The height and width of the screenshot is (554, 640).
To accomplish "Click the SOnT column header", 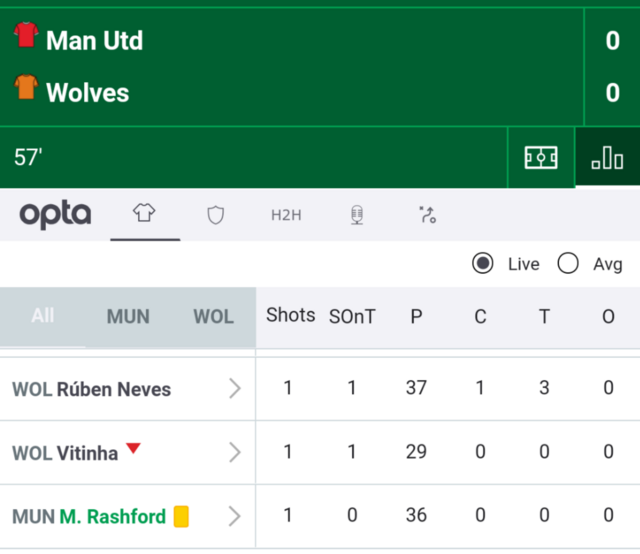I will (352, 317).
